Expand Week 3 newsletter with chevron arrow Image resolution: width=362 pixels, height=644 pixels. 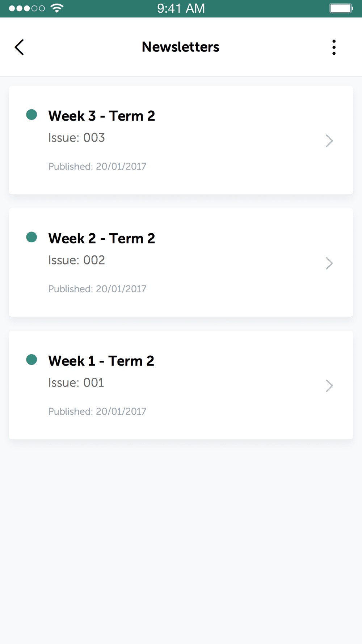point(329,141)
